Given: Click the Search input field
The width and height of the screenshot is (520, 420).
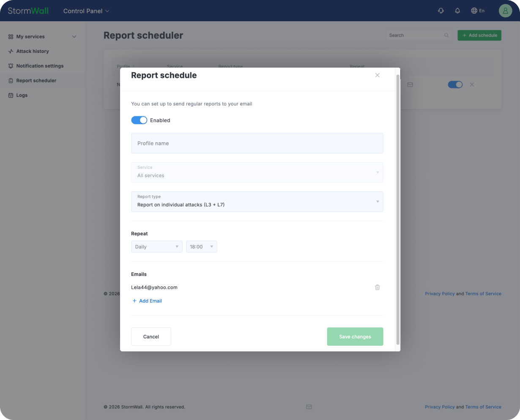Looking at the screenshot, I should coord(419,35).
